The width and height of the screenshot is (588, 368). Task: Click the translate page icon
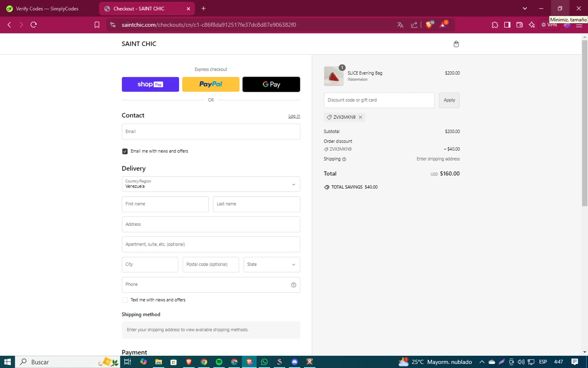[400, 25]
